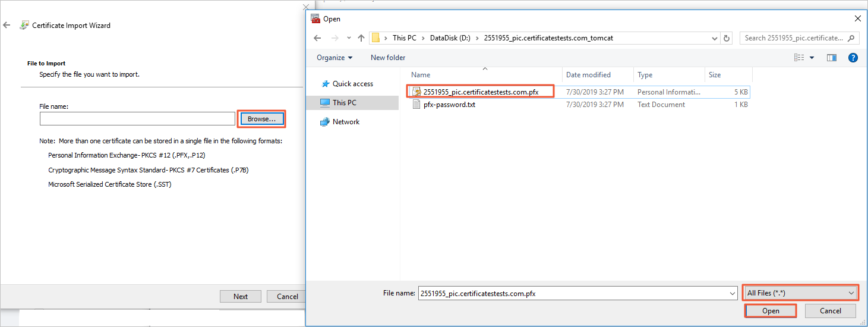This screenshot has height=327, width=868.
Task: Click the Network icon in the sidebar
Action: [325, 122]
